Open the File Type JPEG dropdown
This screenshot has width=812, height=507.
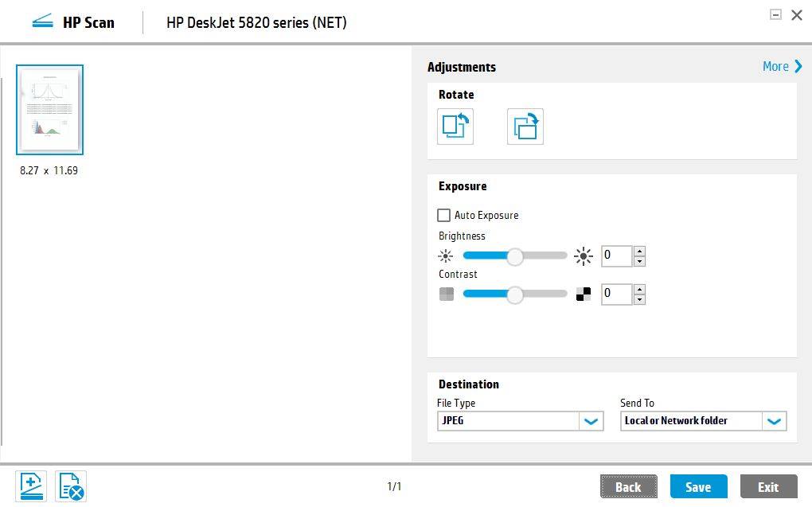click(x=591, y=421)
